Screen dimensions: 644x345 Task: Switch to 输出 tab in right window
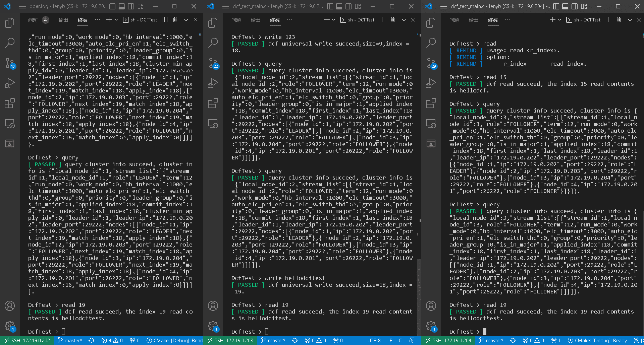point(474,20)
